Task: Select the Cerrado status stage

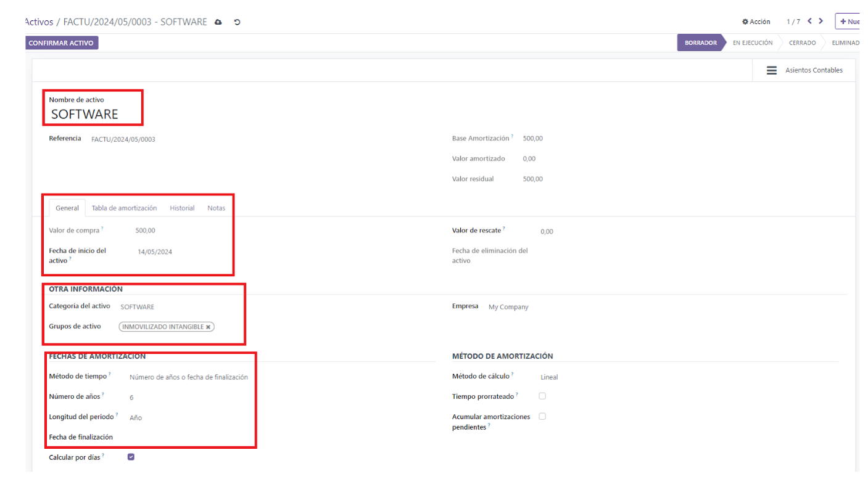Action: [x=802, y=43]
